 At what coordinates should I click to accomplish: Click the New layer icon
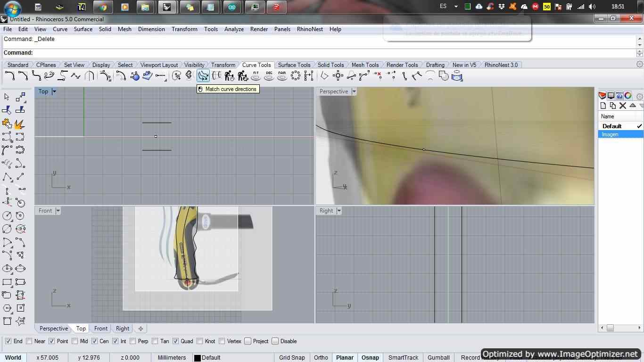pyautogui.click(x=603, y=106)
